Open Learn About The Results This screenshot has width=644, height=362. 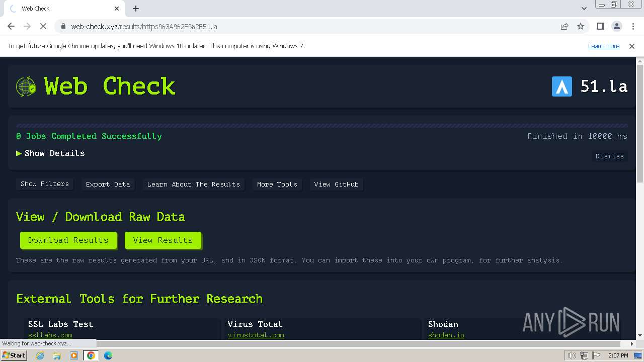(x=194, y=185)
